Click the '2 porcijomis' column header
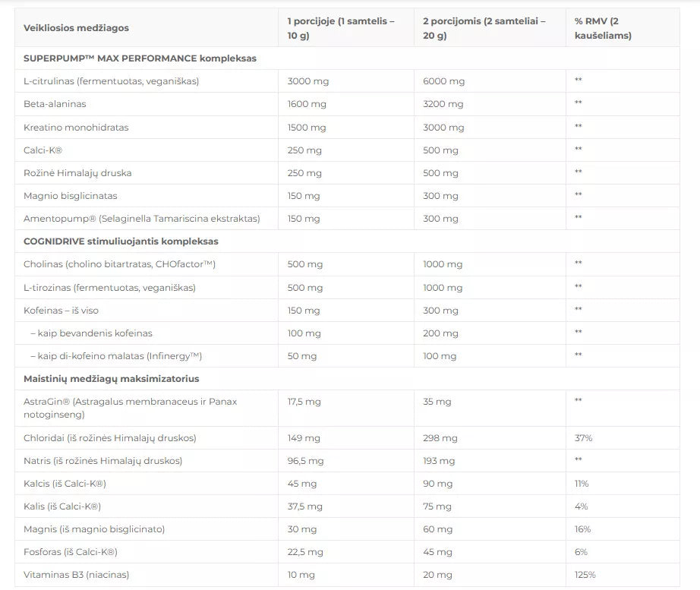The image size is (700, 590). pyautogui.click(x=484, y=28)
